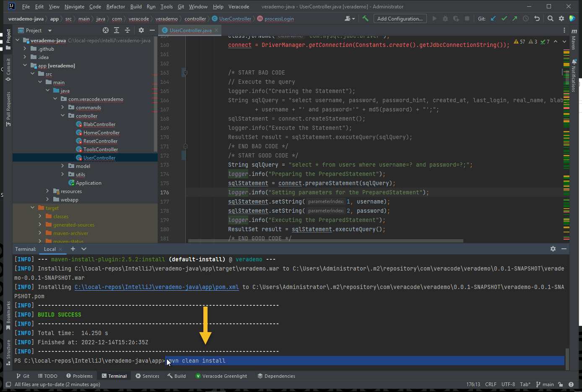582x392 pixels.
Task: Close the Local terminal tab
Action: 60,249
